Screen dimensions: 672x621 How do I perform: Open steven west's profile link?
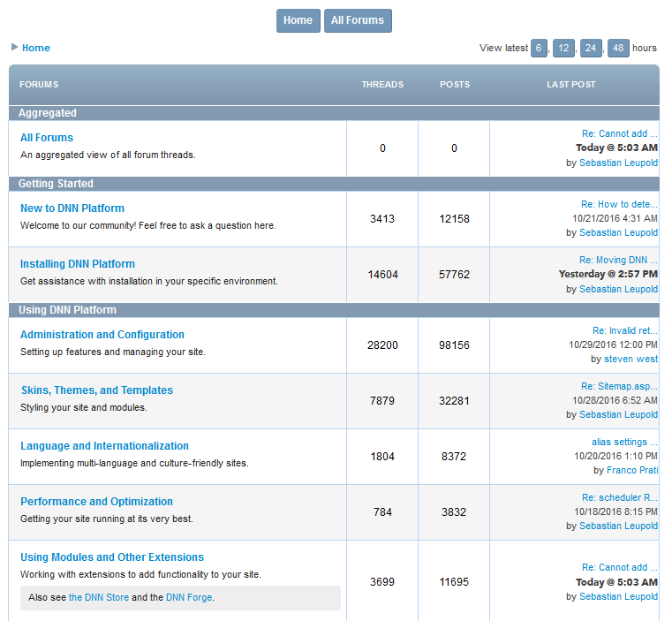pos(630,359)
